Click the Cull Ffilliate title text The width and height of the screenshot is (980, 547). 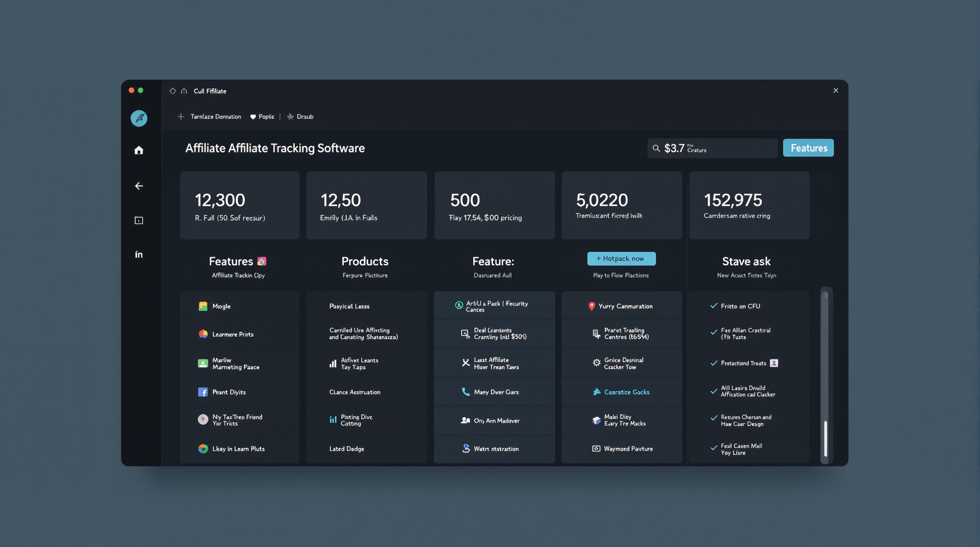[x=210, y=91]
